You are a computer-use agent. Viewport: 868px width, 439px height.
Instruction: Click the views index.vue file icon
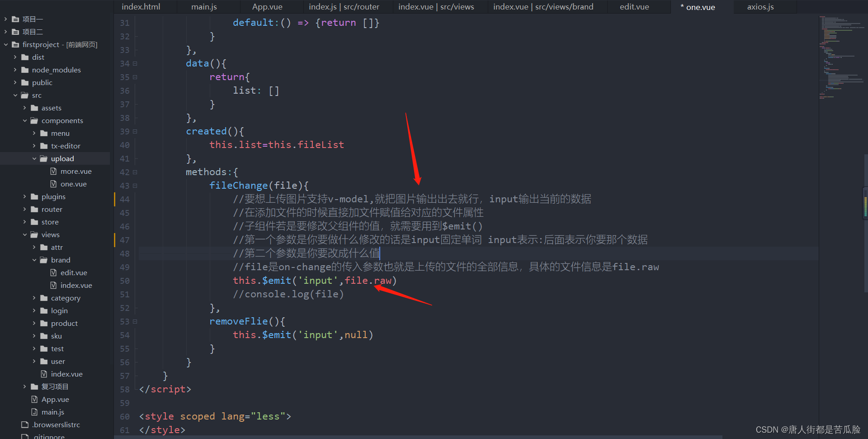click(44, 374)
